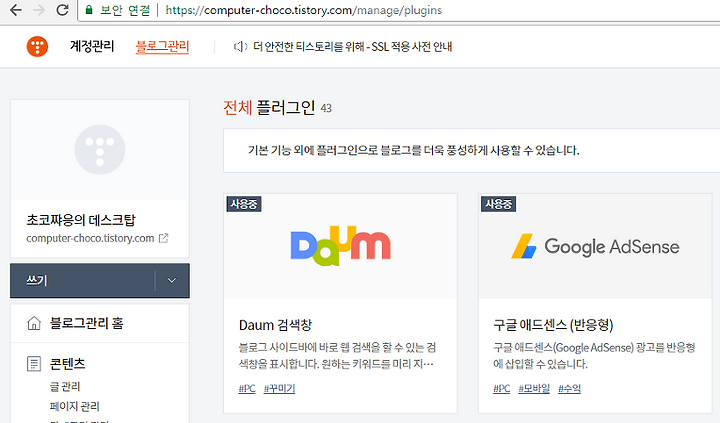Viewport: 720px width, 423px height.
Task: Open blog title 초코짜응의 데스크탑
Action: (x=81, y=220)
